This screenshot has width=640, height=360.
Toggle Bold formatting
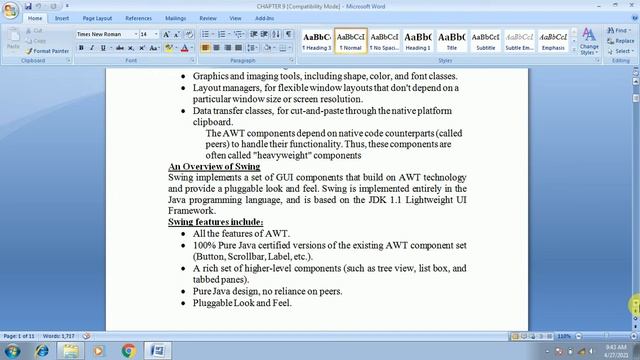81,48
